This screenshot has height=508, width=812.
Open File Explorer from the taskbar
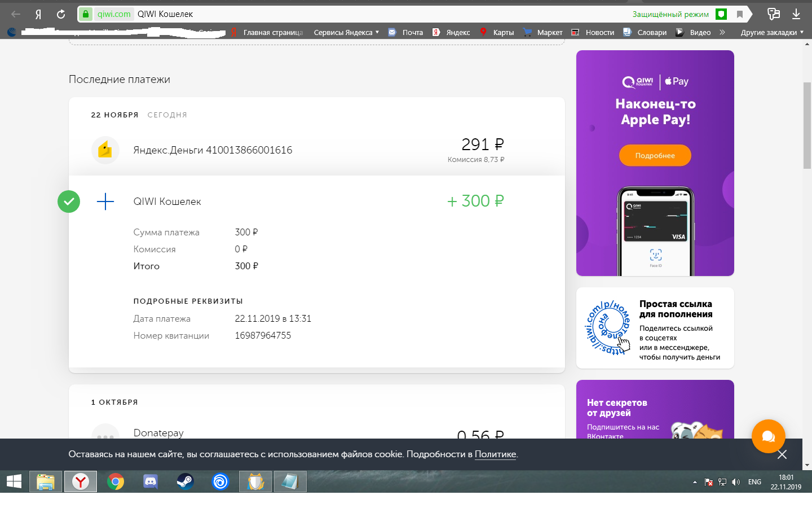pyautogui.click(x=46, y=481)
